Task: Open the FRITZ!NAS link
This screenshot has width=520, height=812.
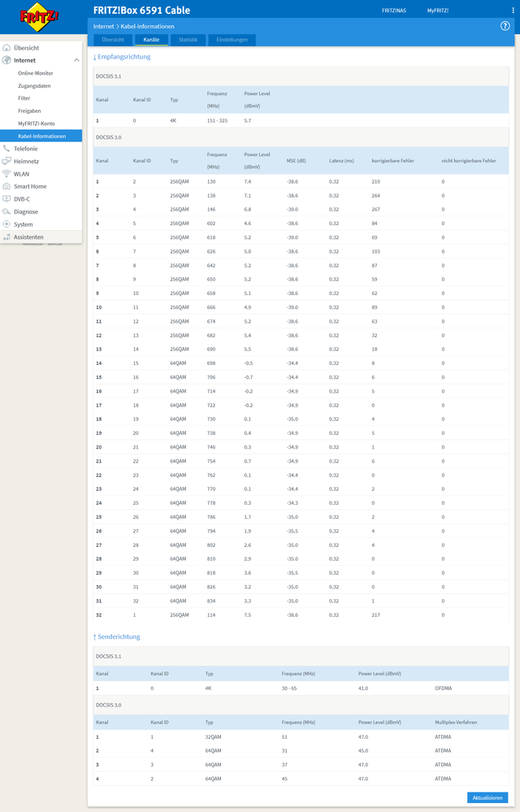Action: point(394,11)
